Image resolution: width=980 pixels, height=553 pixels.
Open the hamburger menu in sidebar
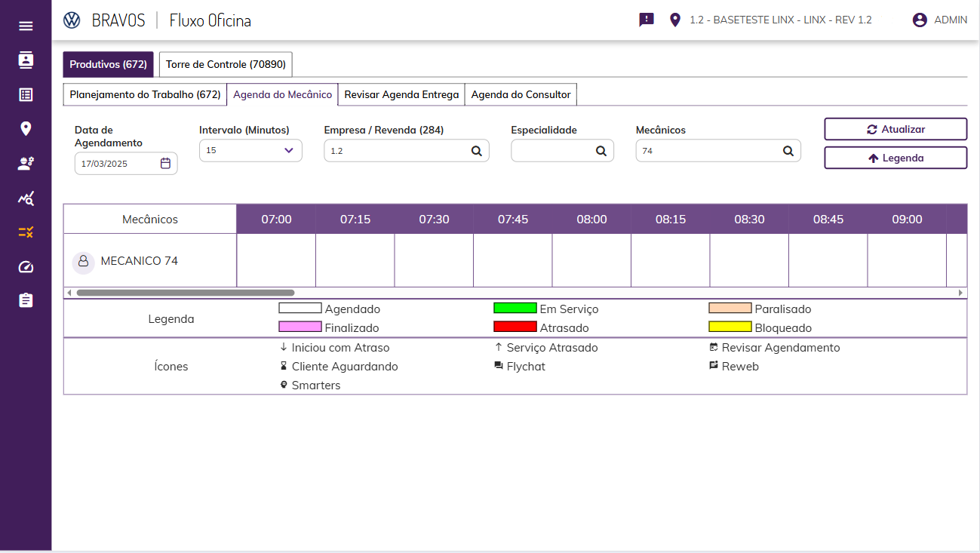point(26,26)
